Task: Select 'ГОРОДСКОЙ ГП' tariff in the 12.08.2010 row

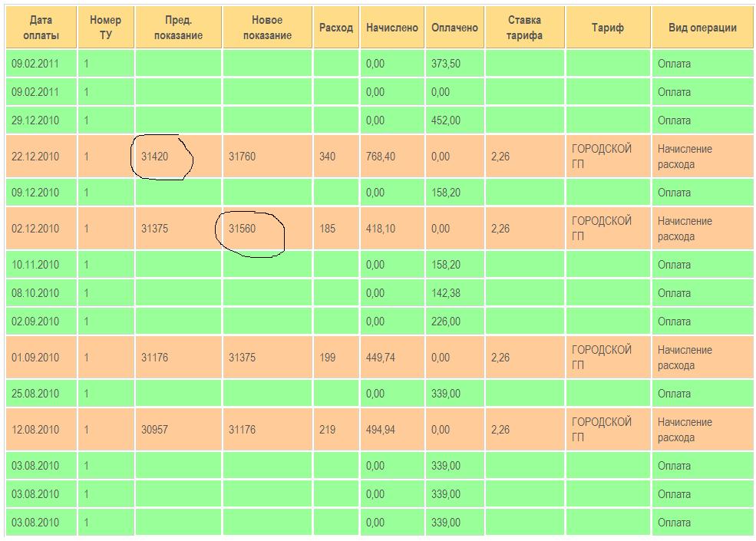Action: (x=602, y=430)
